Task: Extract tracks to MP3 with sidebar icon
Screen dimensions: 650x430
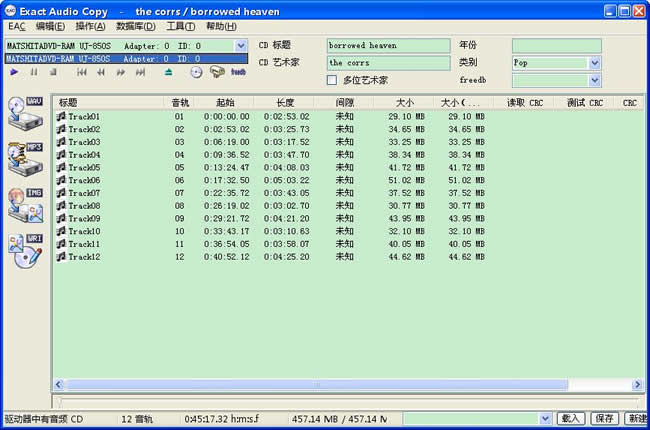Action: (26, 159)
